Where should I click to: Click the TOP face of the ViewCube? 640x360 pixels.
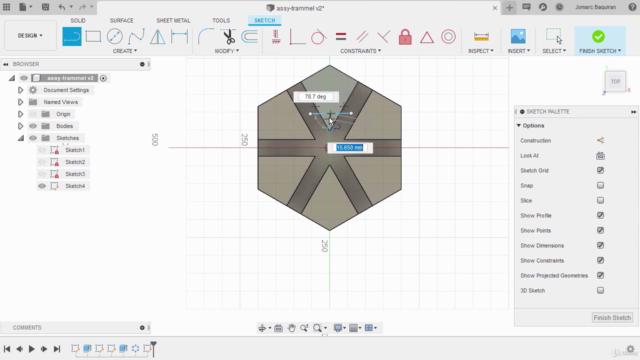[615, 82]
